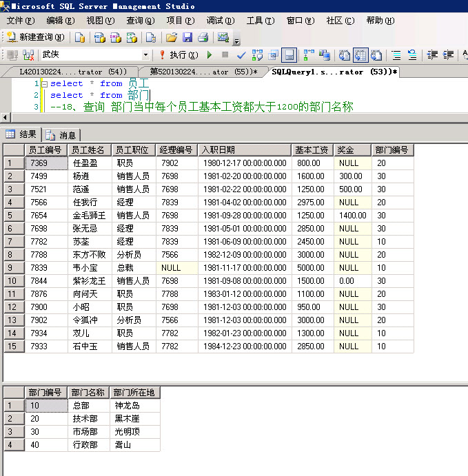Click the Open File folder icon
The image size is (468, 476).
(x=172, y=37)
